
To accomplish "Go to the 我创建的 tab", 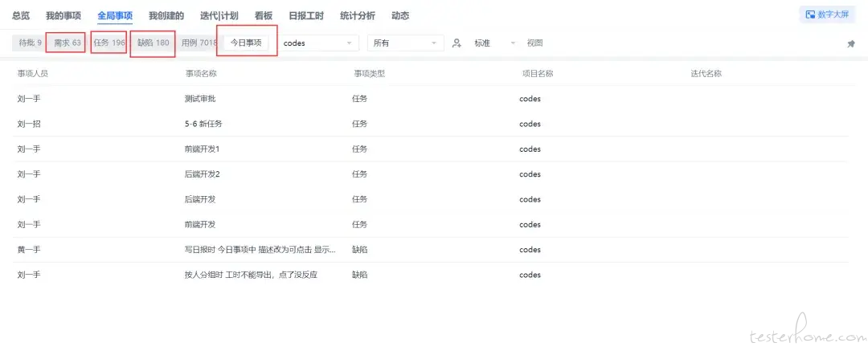I will (x=166, y=15).
